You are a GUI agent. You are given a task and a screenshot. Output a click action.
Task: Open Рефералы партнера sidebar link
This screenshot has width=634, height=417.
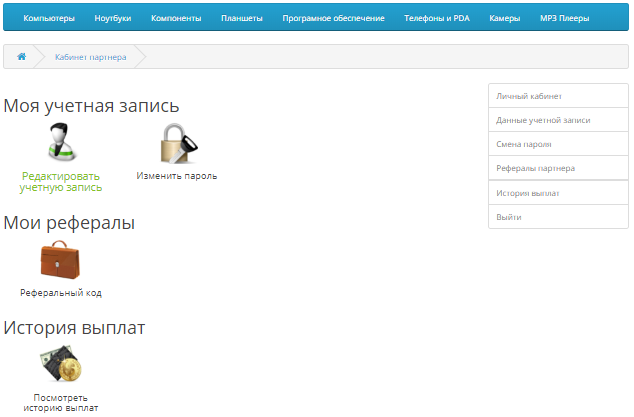[535, 168]
